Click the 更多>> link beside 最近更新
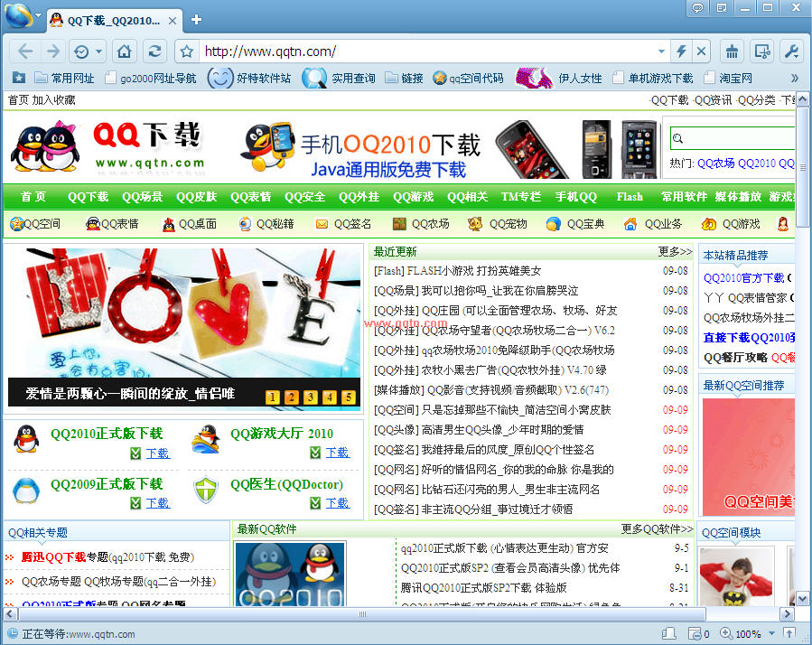 [x=674, y=252]
